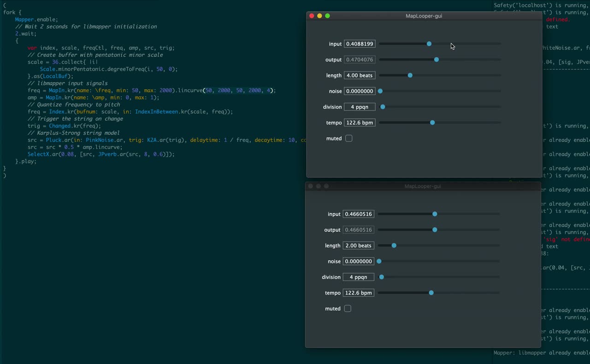Select the length field reading 2.00 beats

(x=358, y=246)
